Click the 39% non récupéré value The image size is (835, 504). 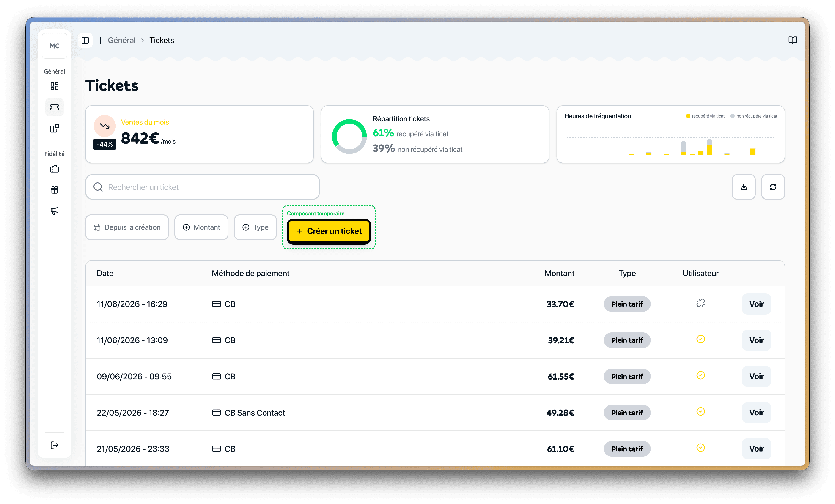pos(384,148)
